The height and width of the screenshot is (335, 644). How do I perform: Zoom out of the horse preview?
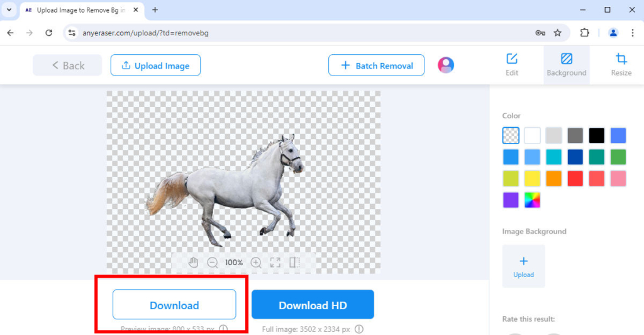click(x=213, y=263)
